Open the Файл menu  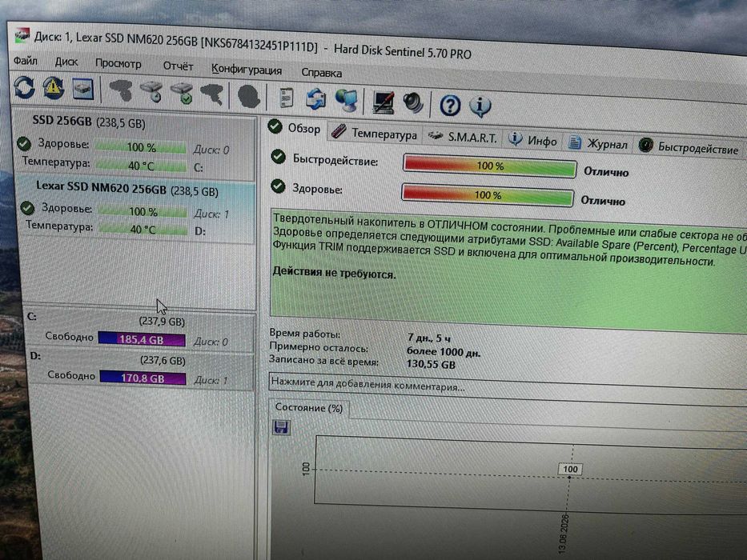(26, 61)
